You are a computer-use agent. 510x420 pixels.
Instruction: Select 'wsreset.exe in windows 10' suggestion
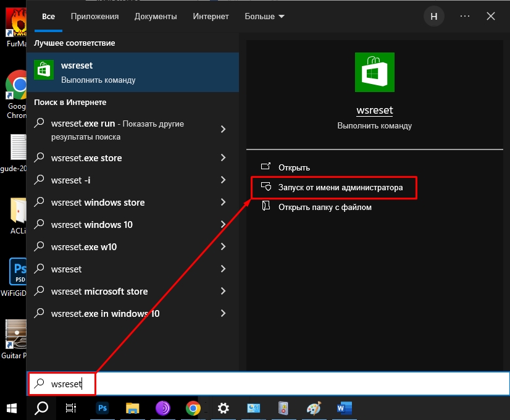(106, 314)
